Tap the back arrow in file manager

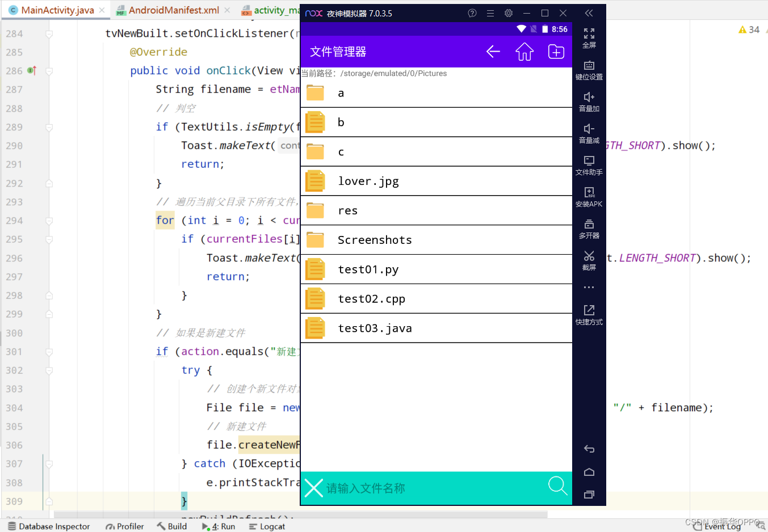point(493,52)
